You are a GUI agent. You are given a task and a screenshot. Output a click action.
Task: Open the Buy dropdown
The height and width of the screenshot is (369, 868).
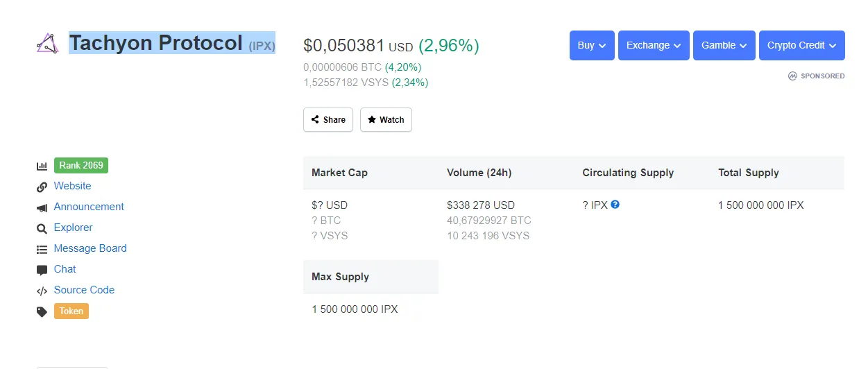(592, 45)
